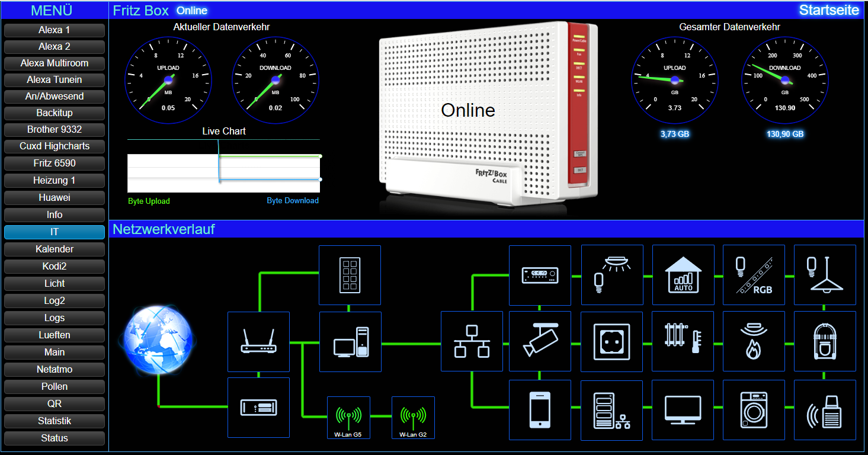Select Huawei menu button
This screenshot has height=455, width=868.
pos(55,197)
